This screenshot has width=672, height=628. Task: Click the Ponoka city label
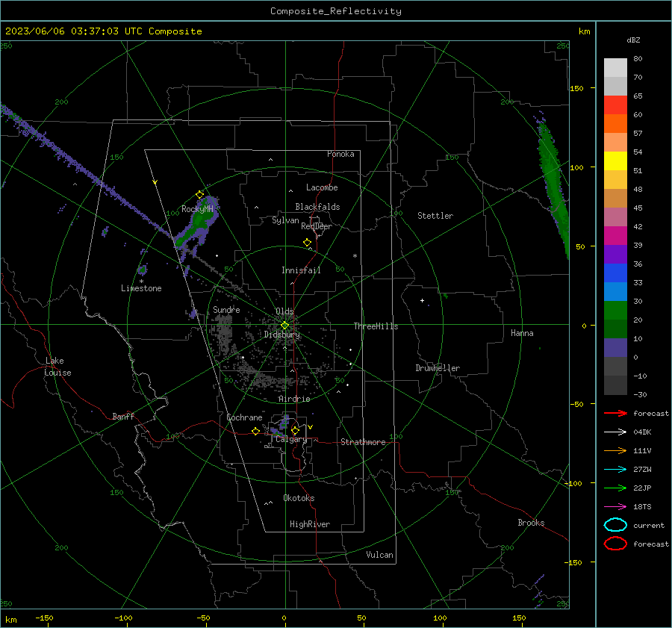340,154
